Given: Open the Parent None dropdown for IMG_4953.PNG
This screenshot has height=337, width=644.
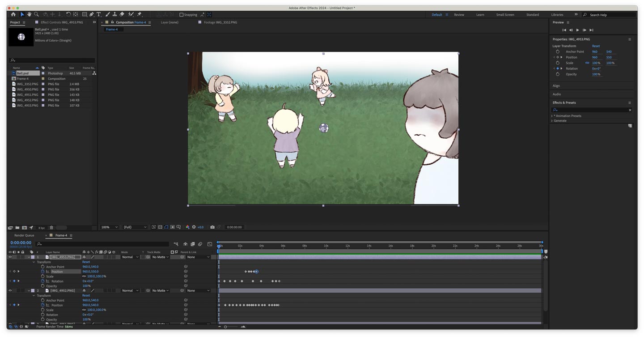Looking at the screenshot, I should [198, 257].
